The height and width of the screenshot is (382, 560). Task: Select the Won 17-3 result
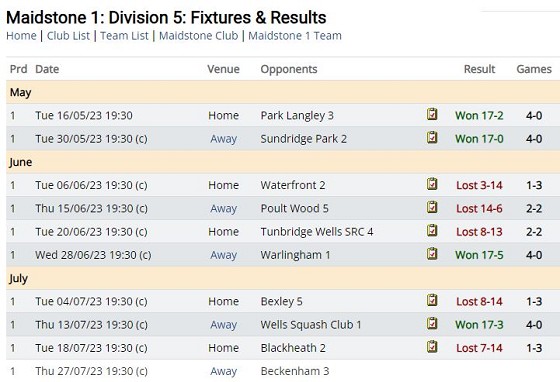tap(479, 325)
